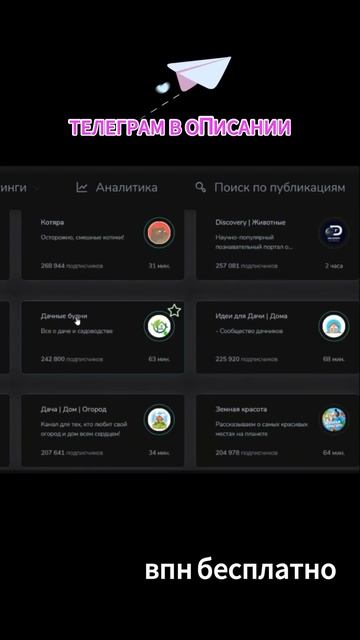360x640 pixels.
Task: Open Дача | Дом | Огород avatar
Action: (x=159, y=420)
